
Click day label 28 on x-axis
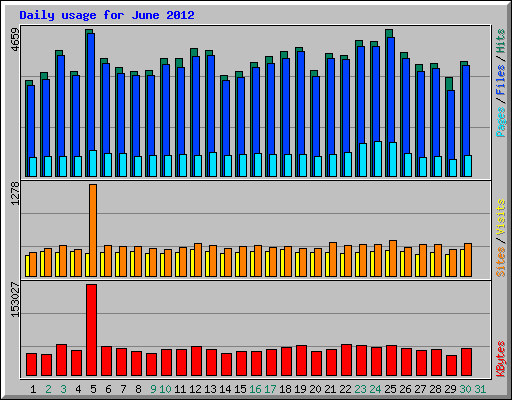click(435, 389)
